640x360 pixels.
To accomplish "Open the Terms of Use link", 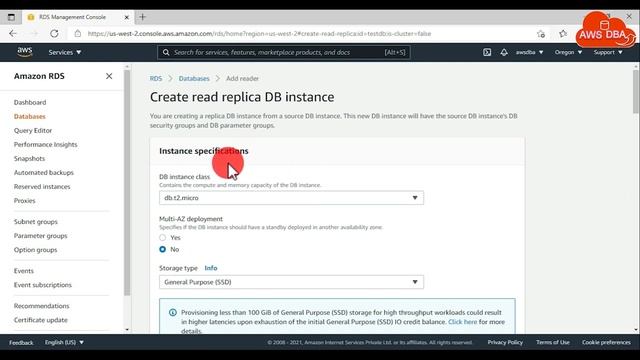I will [553, 342].
